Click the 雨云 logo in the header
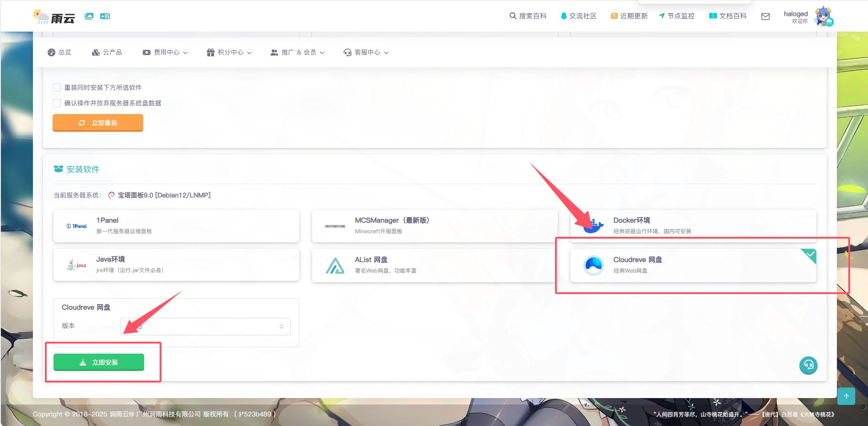868x426 pixels. 54,17
